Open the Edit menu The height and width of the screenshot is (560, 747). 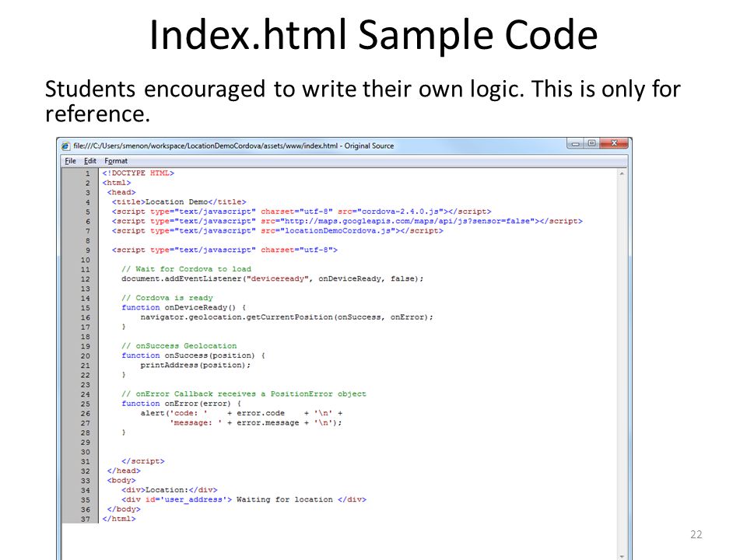(x=90, y=161)
